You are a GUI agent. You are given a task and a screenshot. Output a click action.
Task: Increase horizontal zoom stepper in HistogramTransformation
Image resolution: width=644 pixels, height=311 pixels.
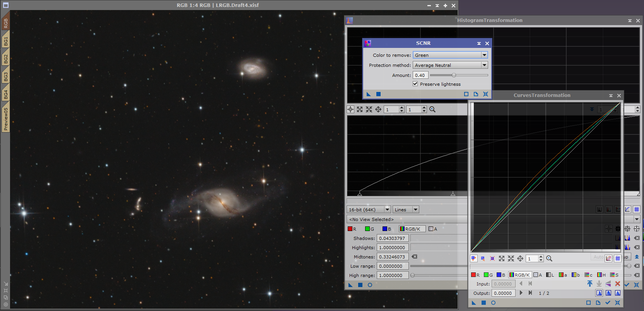pyautogui.click(x=401, y=108)
